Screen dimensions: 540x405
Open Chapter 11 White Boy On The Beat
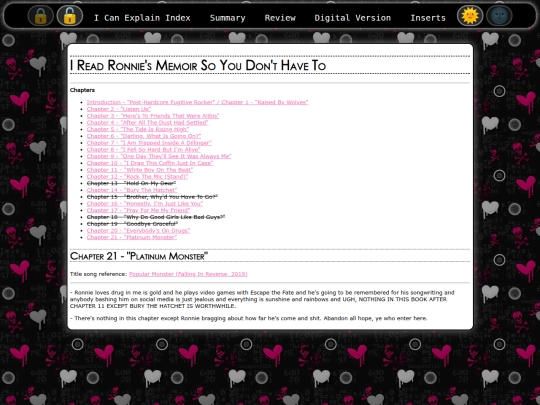pyautogui.click(x=140, y=170)
